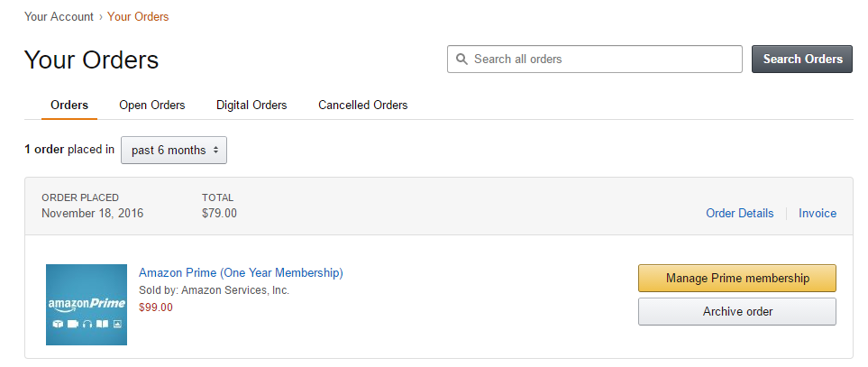Click the open book icon on Prime image
This screenshot has height=367, width=868.
tap(102, 324)
